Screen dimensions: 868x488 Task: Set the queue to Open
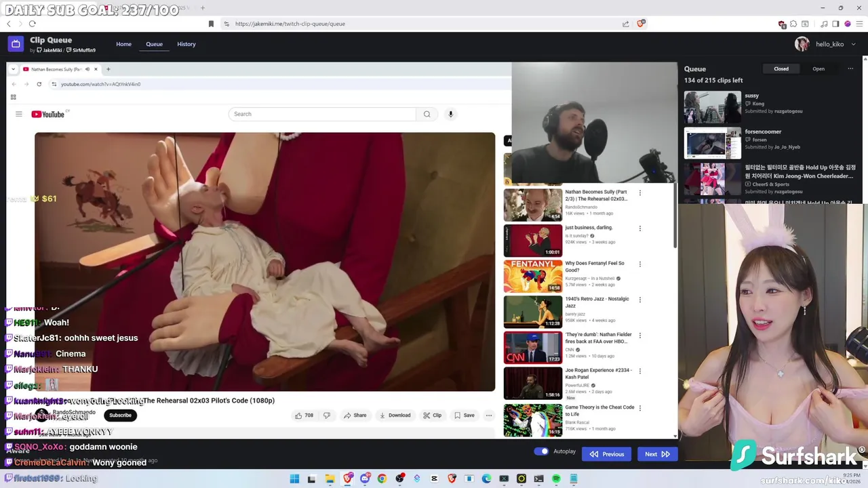coord(818,68)
